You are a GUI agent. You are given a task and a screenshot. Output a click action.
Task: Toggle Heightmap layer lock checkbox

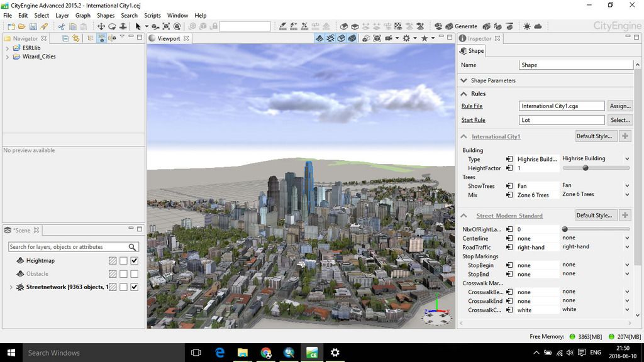124,261
